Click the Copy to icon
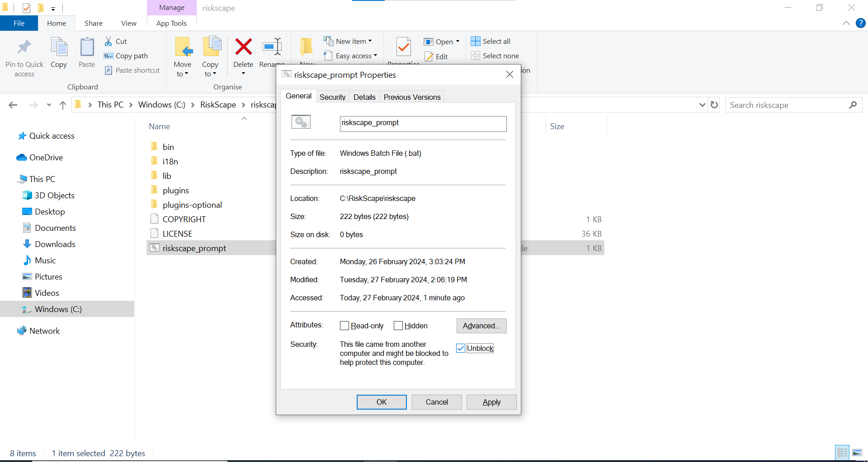 pos(211,47)
